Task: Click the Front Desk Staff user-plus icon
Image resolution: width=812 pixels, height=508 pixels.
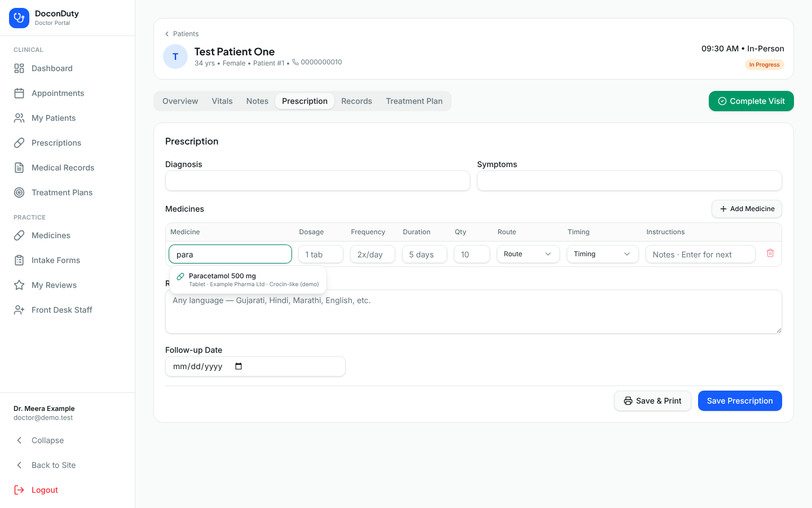Action: (19, 310)
